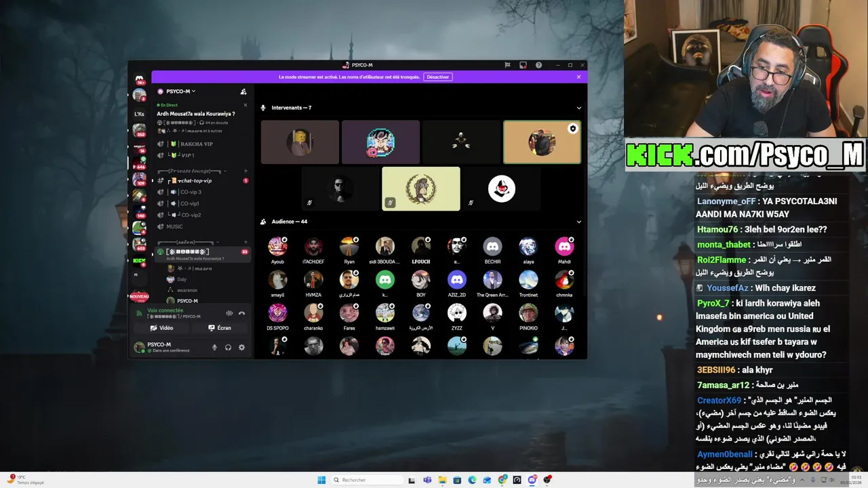Disconnect from voice with the hang-up icon
Image resolution: width=868 pixels, height=488 pixels.
click(x=241, y=313)
